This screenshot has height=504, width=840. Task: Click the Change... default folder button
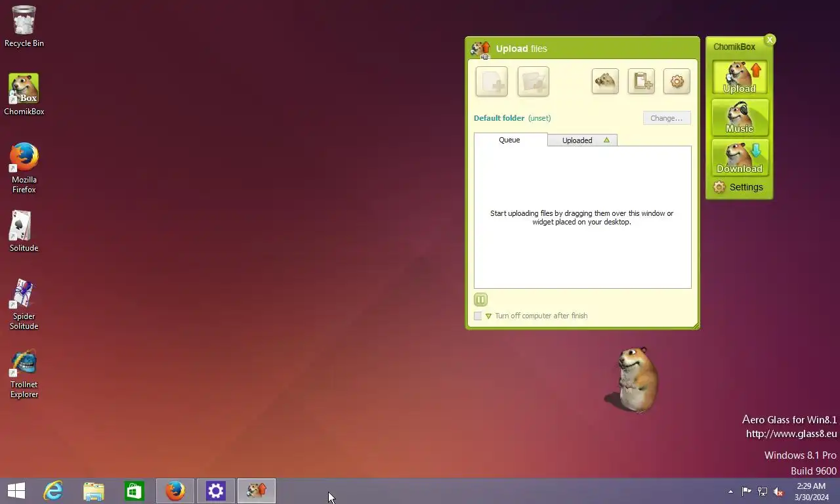click(667, 118)
